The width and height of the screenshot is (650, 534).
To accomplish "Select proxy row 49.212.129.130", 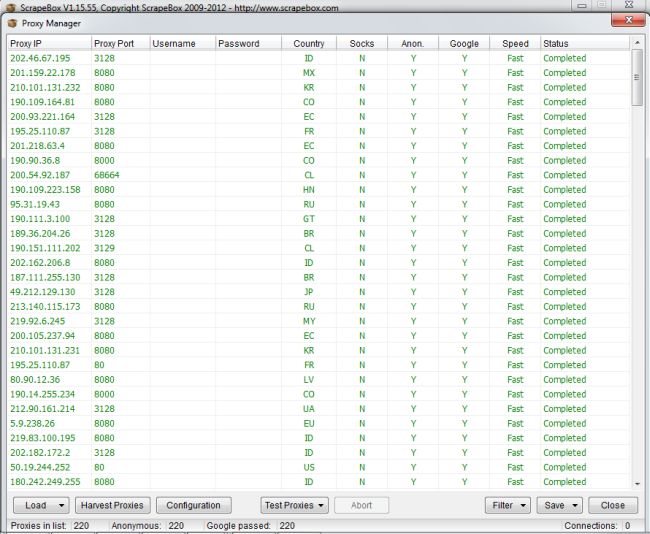I will (x=319, y=292).
